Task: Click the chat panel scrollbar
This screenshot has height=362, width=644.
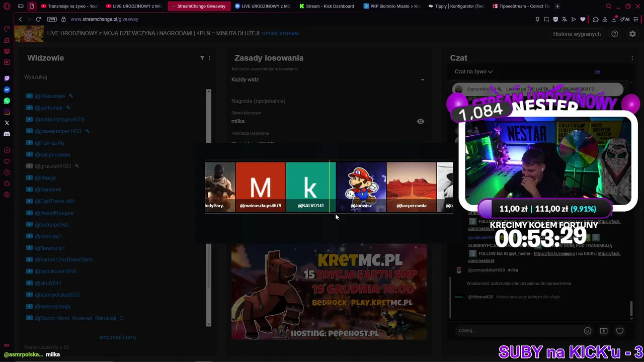Action: pyautogui.click(x=631, y=309)
